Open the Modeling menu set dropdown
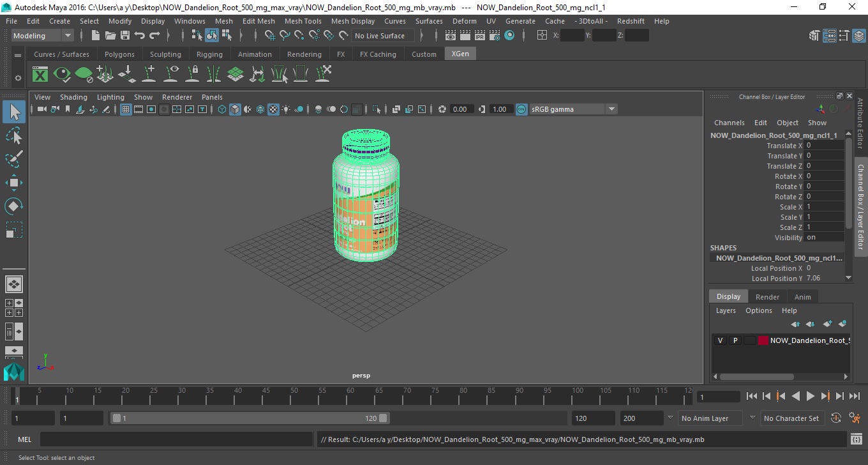 click(x=43, y=36)
